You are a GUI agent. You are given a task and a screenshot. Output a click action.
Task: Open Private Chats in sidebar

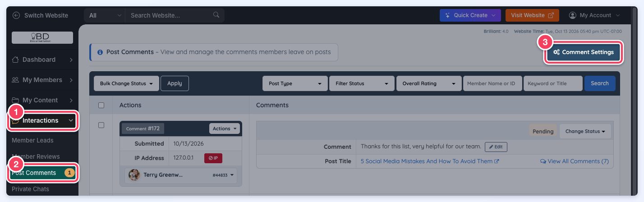[x=30, y=189]
